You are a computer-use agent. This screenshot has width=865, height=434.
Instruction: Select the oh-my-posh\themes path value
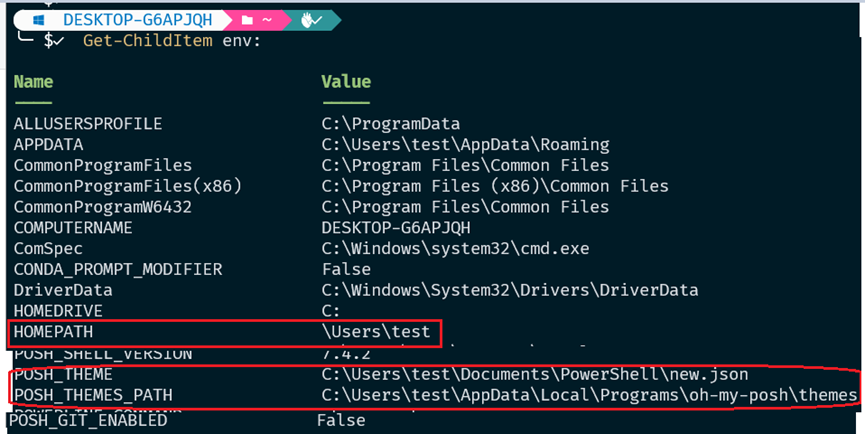click(590, 395)
